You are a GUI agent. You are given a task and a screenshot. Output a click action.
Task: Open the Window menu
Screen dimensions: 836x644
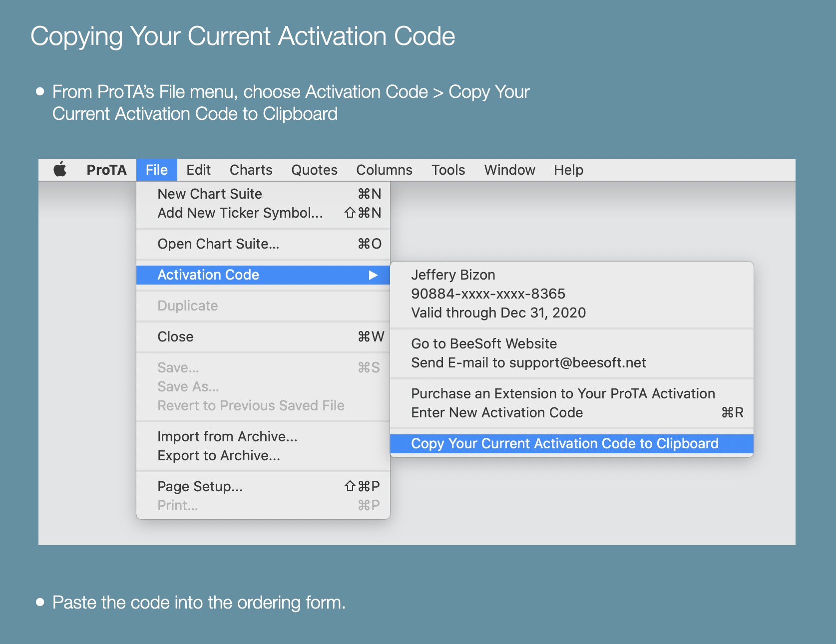click(509, 170)
